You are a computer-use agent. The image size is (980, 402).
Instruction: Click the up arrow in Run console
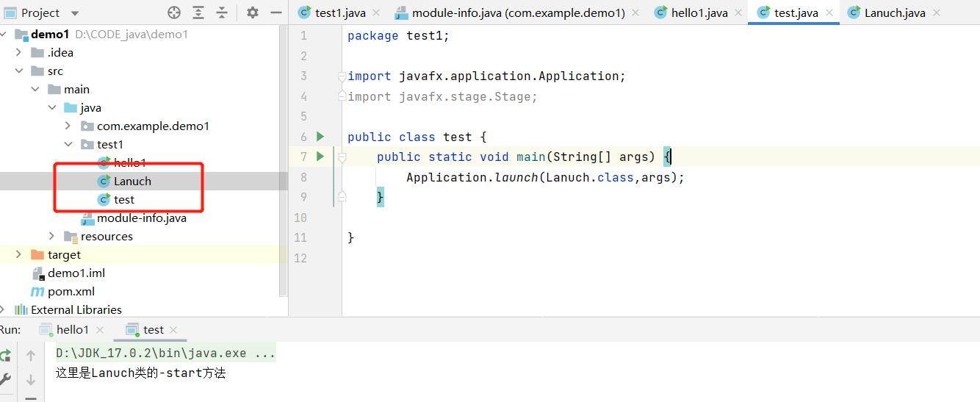click(31, 356)
